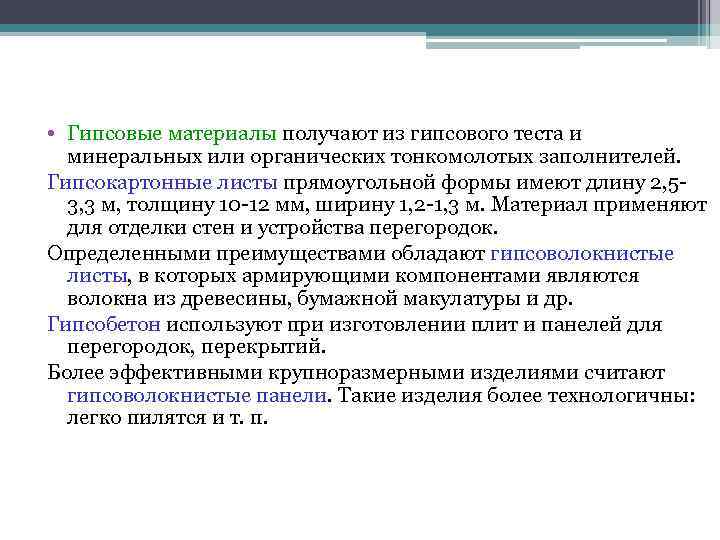Click the text "получают из гипсового теста и"

coord(432,134)
